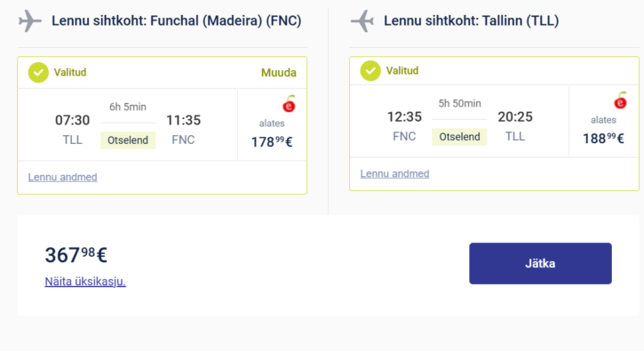
Task: Click the Otselend badge on the return flight
Action: [459, 137]
